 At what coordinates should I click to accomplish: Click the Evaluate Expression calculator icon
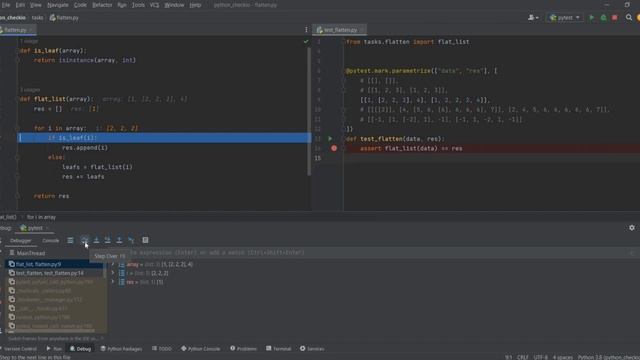tap(145, 240)
